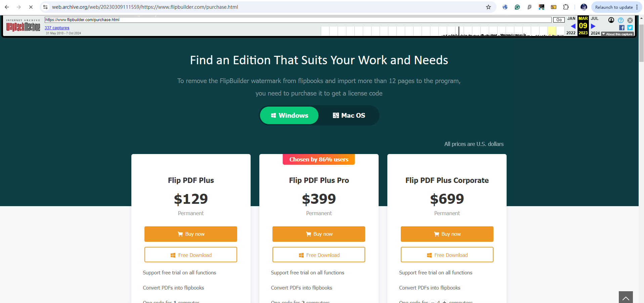The width and height of the screenshot is (644, 303).
Task: Buy Flip PDF Plus for $129
Action: [x=191, y=234]
